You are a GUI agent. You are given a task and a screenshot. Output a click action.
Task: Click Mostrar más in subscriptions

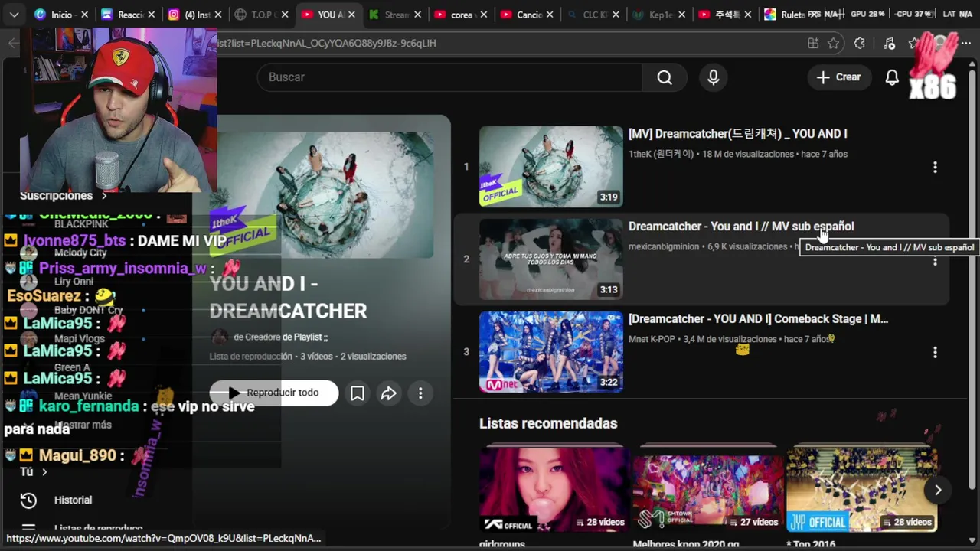point(83,425)
